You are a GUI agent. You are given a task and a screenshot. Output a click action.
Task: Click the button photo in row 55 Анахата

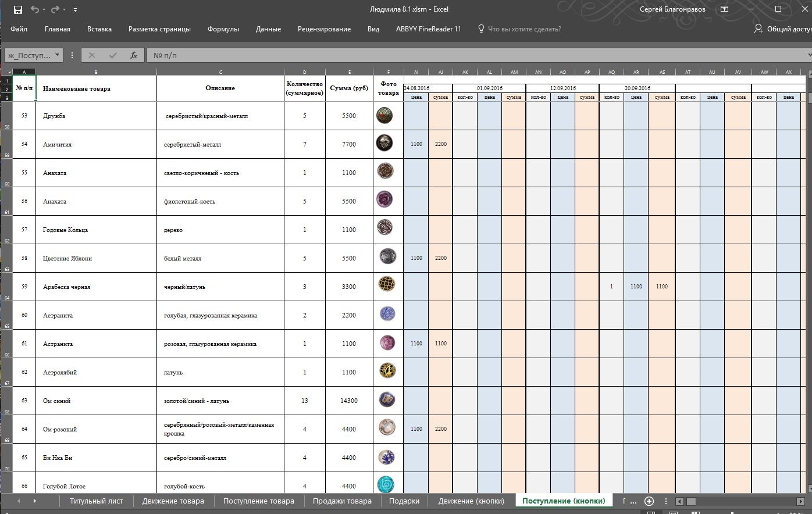pyautogui.click(x=385, y=171)
